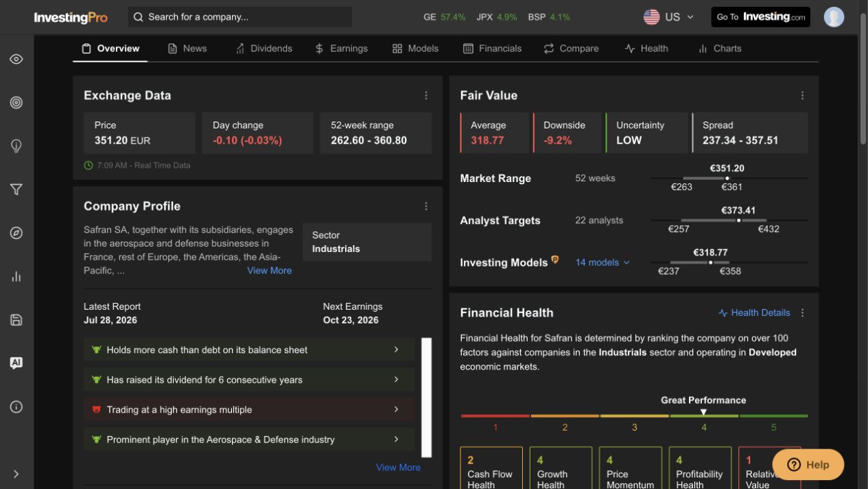The width and height of the screenshot is (868, 489).
Task: Open the bar chart icon in sidebar
Action: pos(16,276)
